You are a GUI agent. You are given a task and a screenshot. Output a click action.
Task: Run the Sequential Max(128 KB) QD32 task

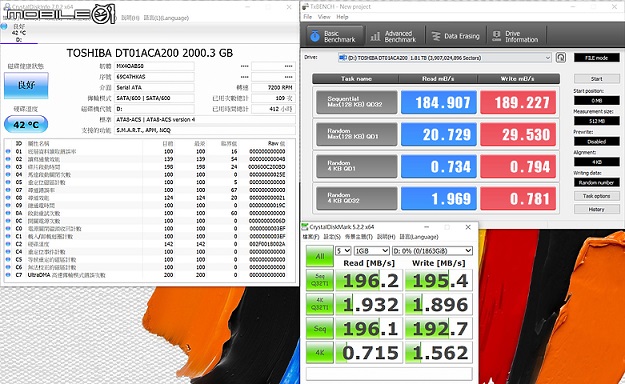(356, 102)
